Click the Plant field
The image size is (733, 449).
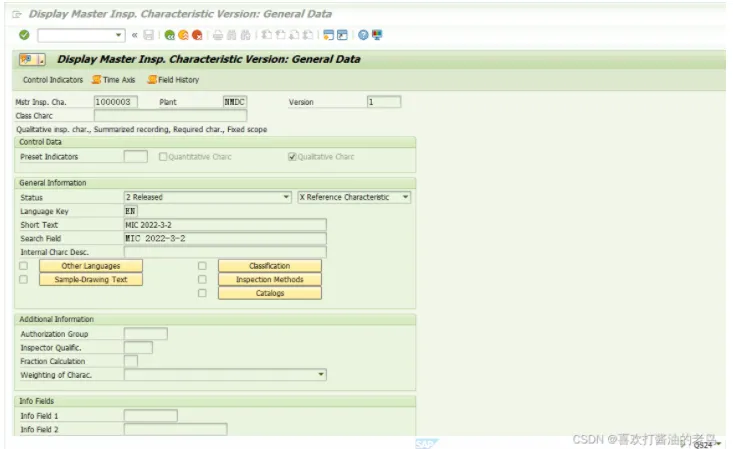pos(235,102)
